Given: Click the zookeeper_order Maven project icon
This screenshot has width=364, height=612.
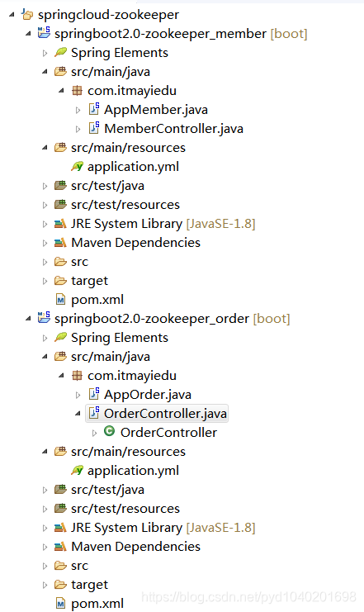Looking at the screenshot, I should (44, 318).
